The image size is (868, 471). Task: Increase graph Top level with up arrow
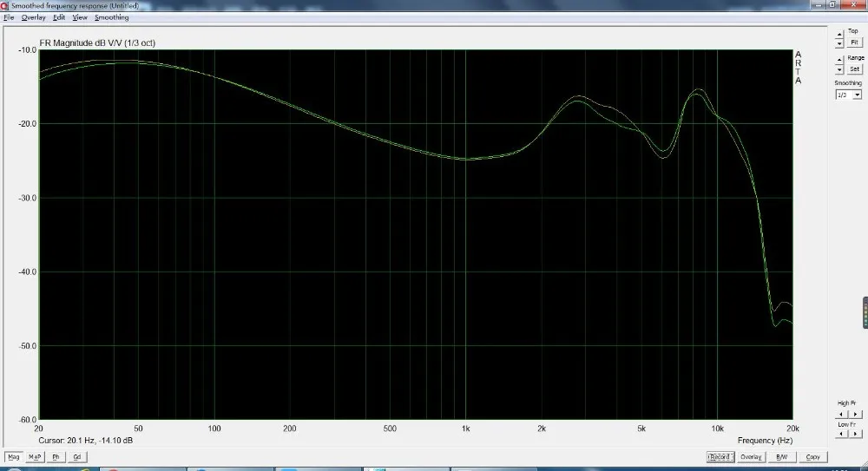click(839, 35)
